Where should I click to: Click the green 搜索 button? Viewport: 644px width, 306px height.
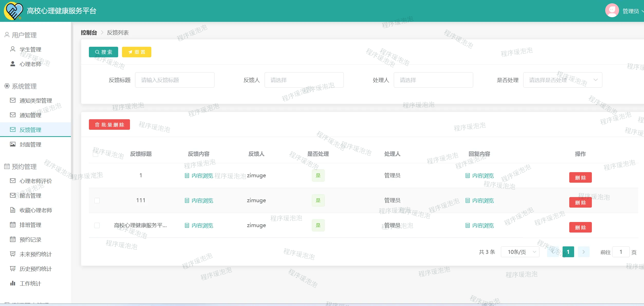tap(104, 52)
